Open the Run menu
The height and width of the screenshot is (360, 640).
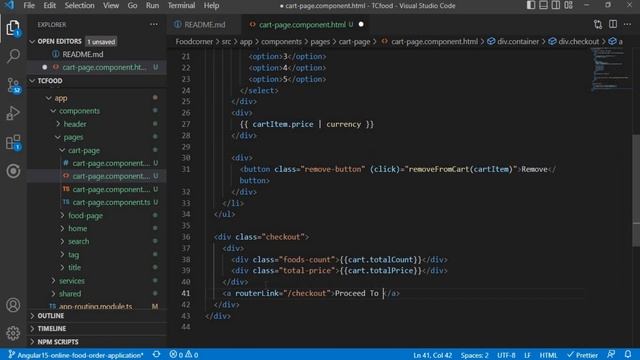coord(152,5)
